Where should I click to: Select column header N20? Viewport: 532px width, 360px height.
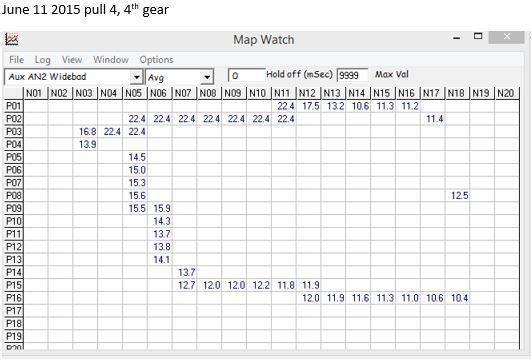pos(506,93)
